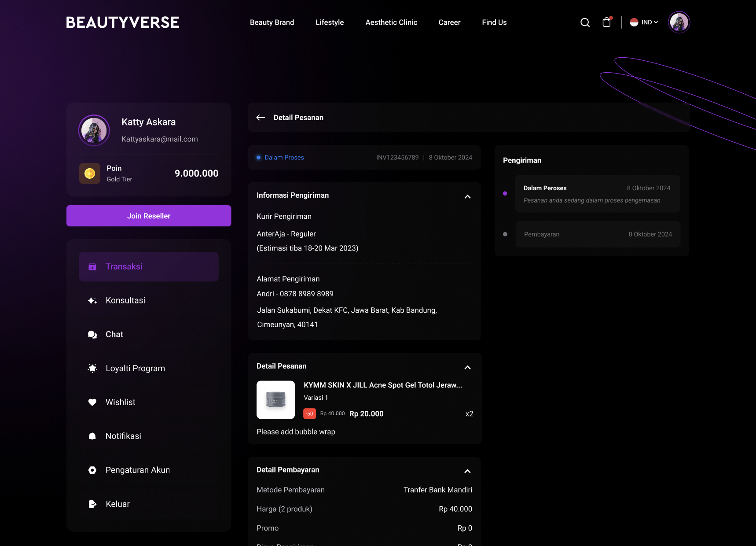Click the gold Poin coin icon
The height and width of the screenshot is (546, 756).
(90, 173)
